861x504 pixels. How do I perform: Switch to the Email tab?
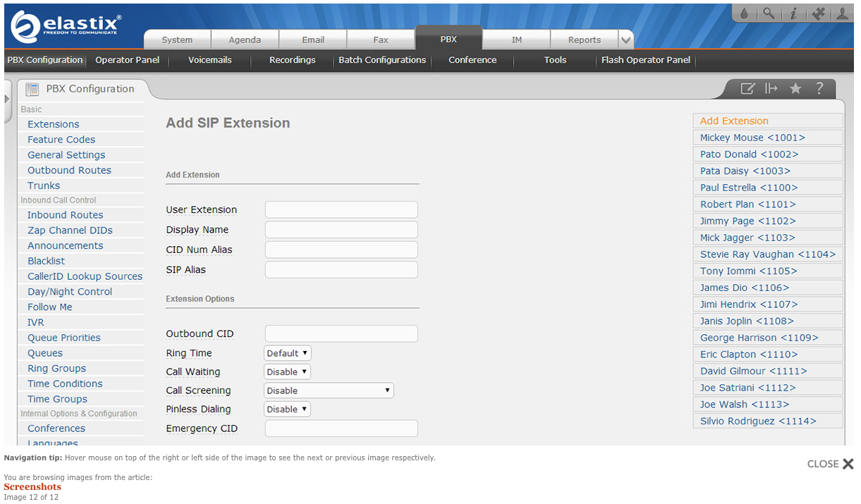(x=313, y=40)
